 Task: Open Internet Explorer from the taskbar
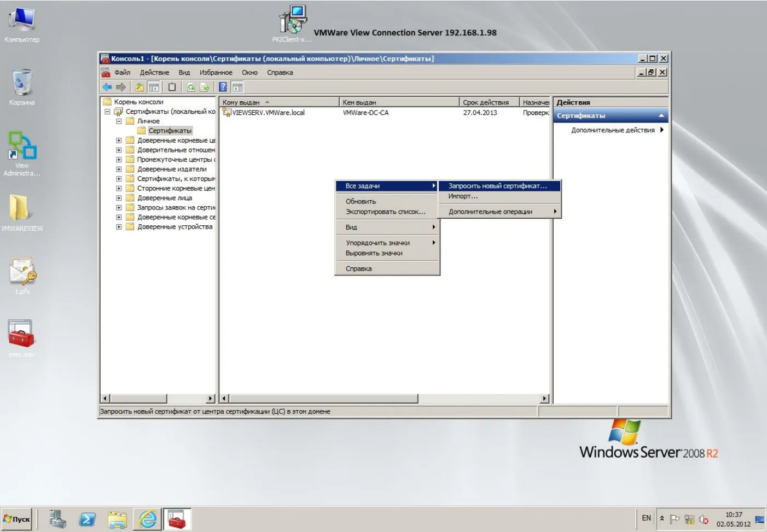pyautogui.click(x=148, y=519)
